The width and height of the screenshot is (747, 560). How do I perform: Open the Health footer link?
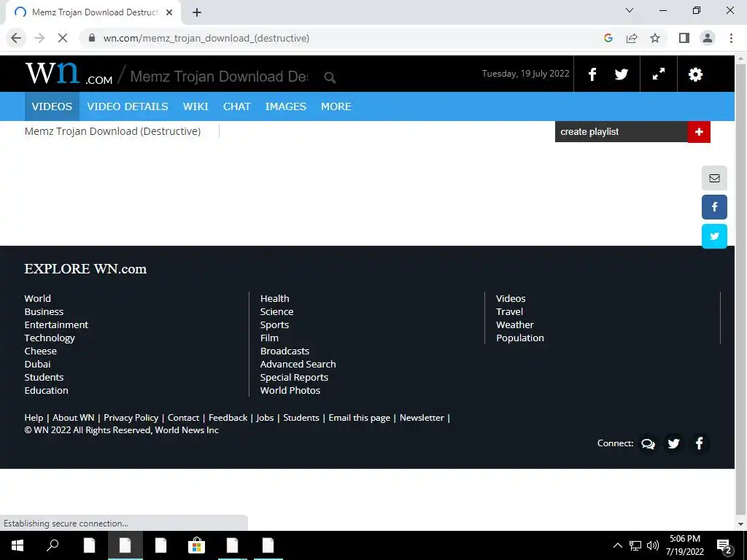pyautogui.click(x=275, y=298)
